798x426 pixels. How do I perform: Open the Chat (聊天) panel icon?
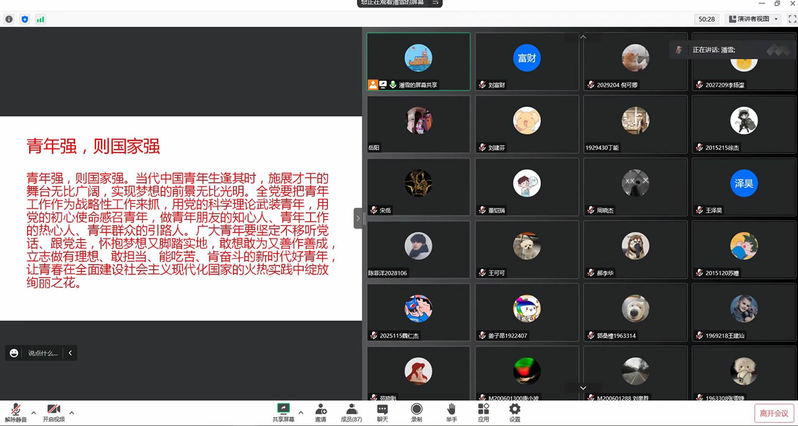coord(382,411)
